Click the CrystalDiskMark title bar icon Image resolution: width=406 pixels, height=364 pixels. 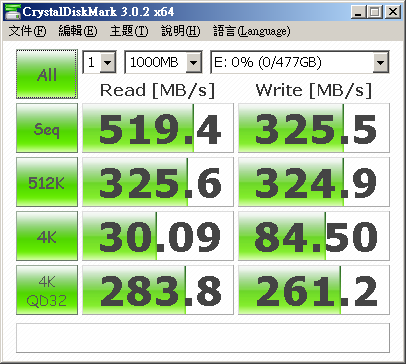(12, 11)
